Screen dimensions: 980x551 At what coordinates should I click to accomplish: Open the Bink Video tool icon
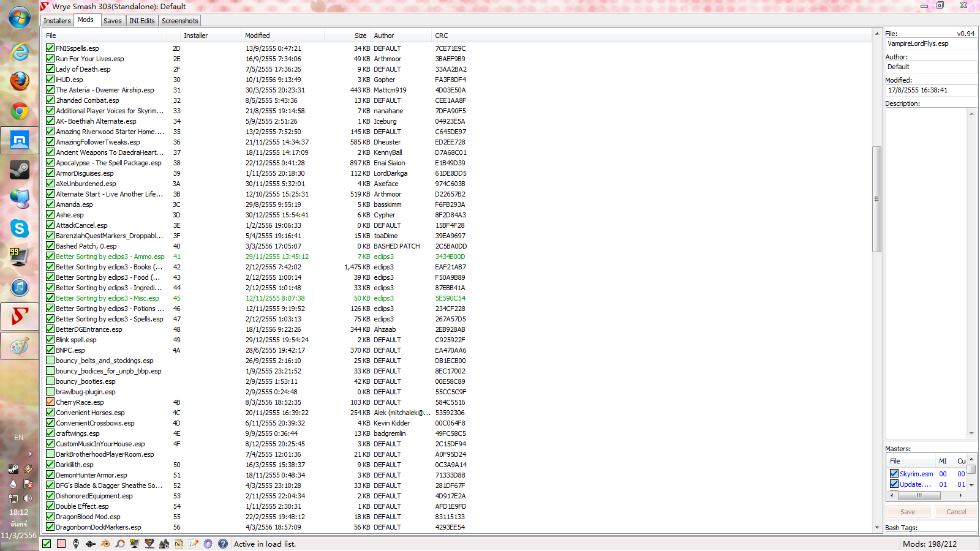point(149,544)
